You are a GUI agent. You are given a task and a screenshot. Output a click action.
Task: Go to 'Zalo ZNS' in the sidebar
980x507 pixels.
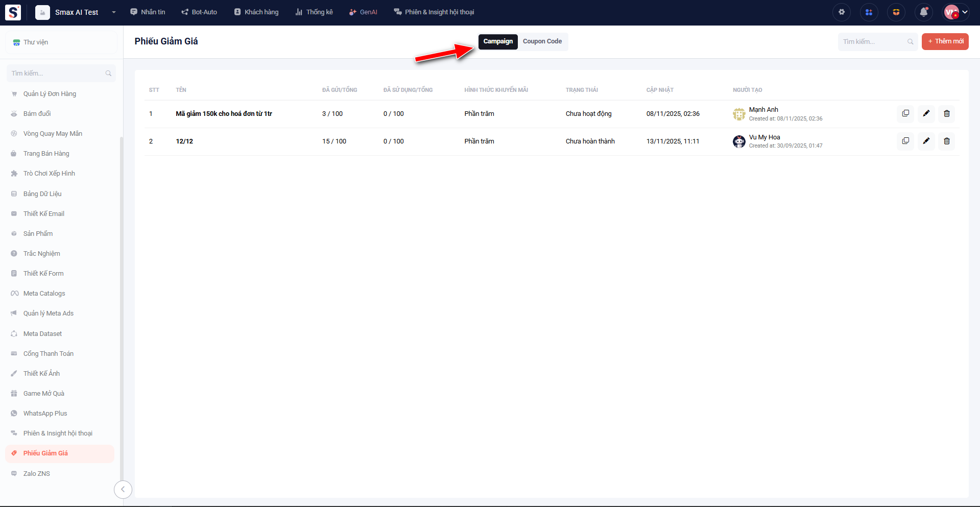37,473
